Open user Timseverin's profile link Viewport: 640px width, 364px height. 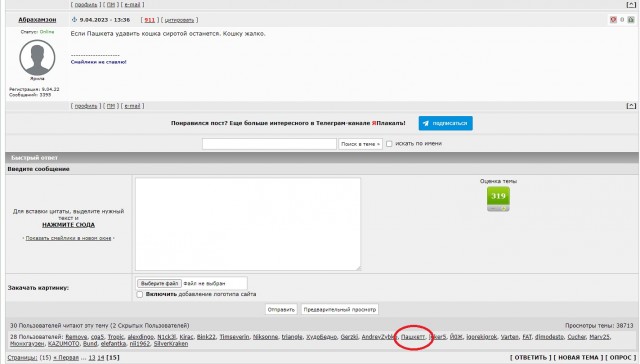[x=234, y=337]
